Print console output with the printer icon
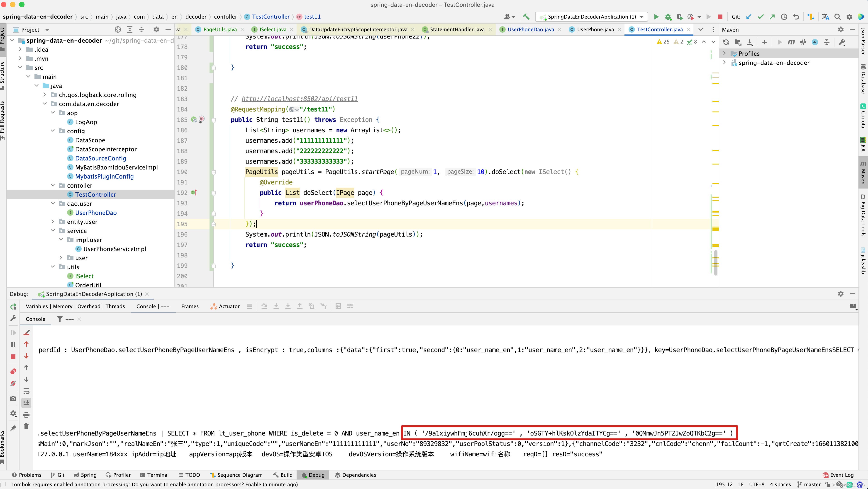Image resolution: width=868 pixels, height=489 pixels. pyautogui.click(x=26, y=415)
